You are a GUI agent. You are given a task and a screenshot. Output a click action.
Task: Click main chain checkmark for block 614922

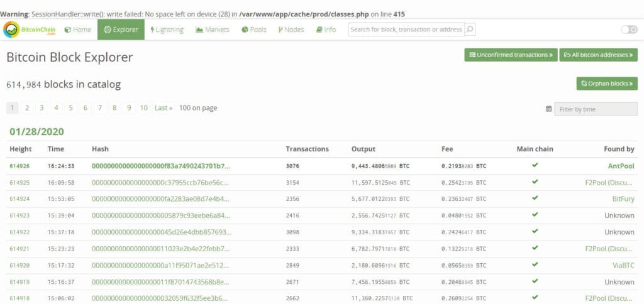click(535, 231)
